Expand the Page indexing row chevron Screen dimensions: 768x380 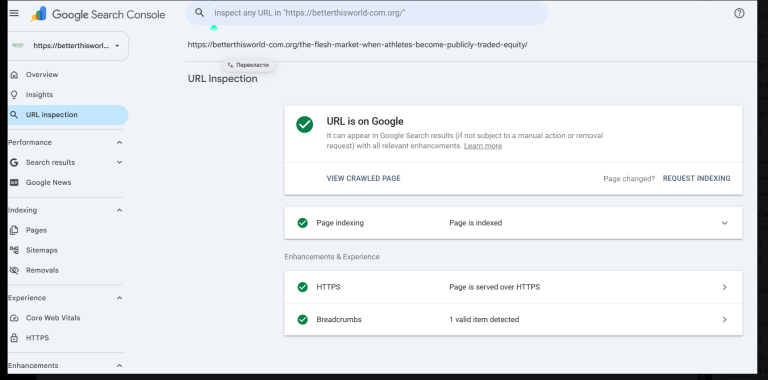coord(724,223)
